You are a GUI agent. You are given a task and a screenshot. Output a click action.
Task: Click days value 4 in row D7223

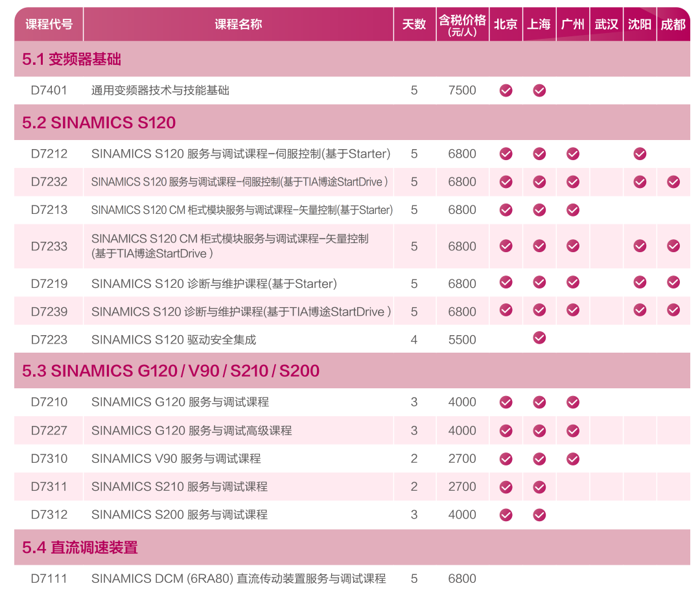pyautogui.click(x=414, y=340)
